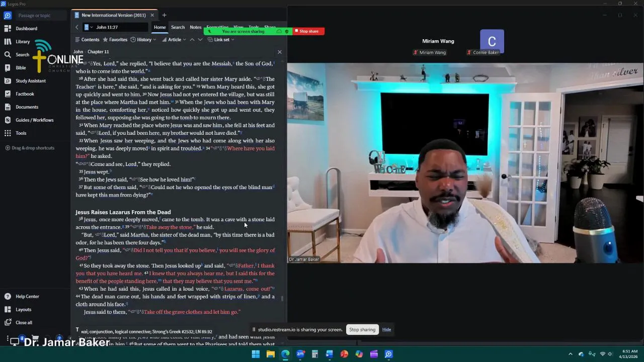Close the breadcrumb locator bar
This screenshot has height=362, width=644.
pos(280,52)
